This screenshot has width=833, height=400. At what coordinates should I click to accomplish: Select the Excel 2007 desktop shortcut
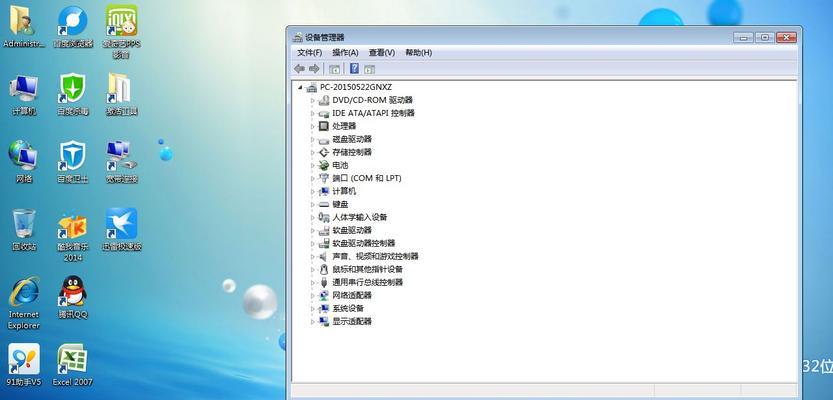(73, 365)
